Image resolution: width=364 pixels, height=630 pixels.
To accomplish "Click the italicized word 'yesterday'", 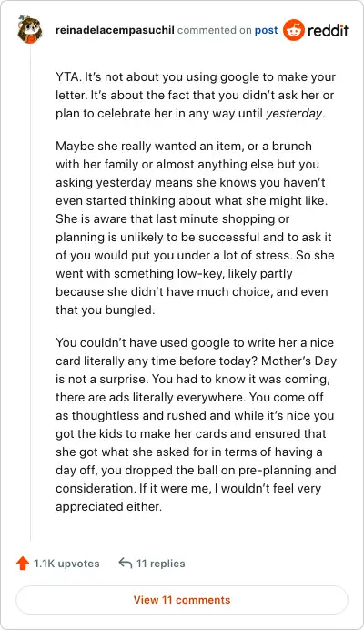I will point(294,113).
